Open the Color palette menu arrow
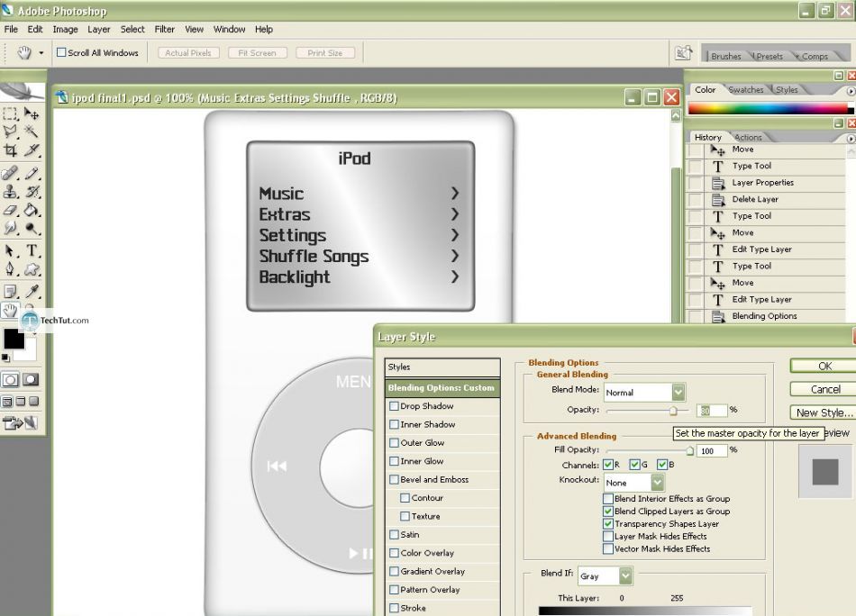 point(851,91)
